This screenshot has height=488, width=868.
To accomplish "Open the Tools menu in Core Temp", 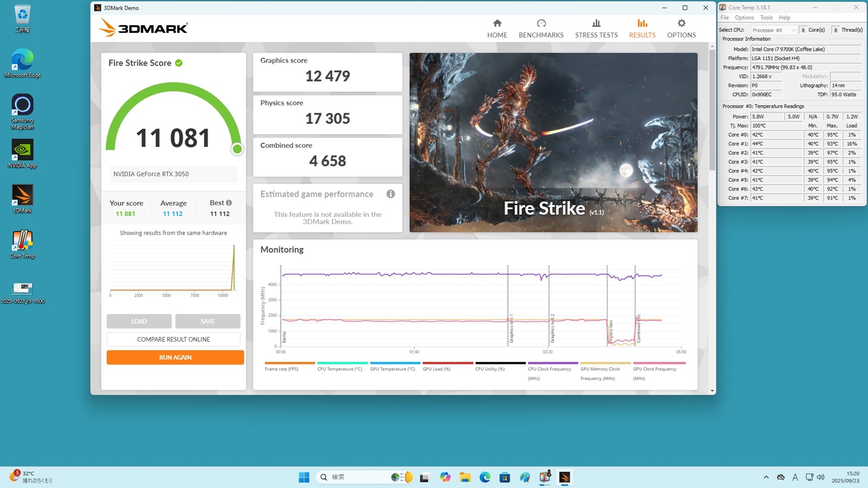I will point(766,18).
